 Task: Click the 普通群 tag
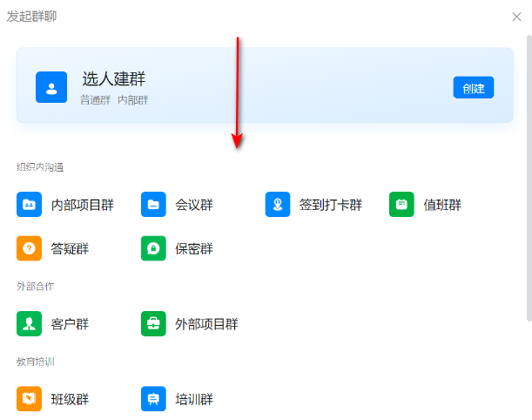click(95, 100)
